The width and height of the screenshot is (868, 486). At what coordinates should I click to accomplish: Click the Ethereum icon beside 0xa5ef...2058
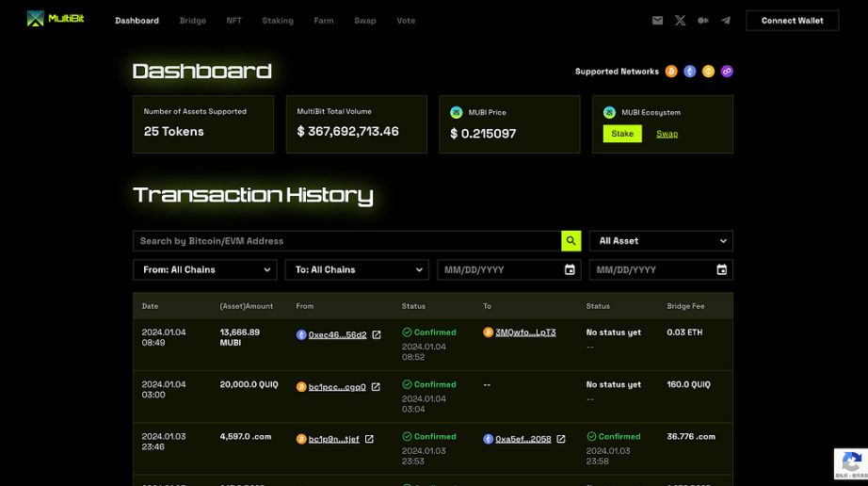488,439
